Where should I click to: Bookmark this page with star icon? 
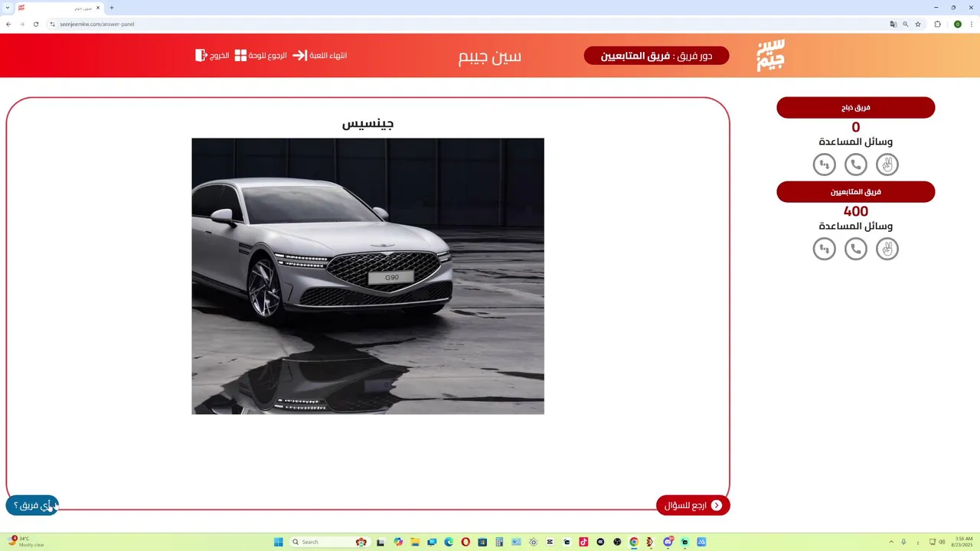point(917,24)
